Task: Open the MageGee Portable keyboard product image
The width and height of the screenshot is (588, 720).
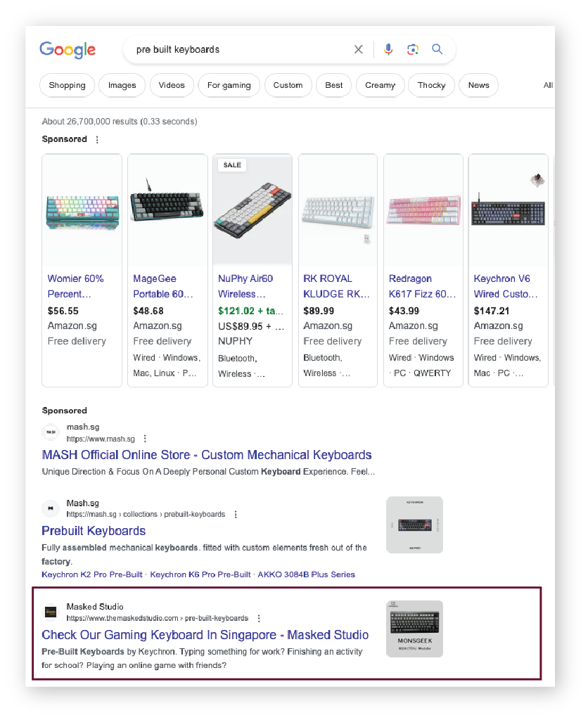Action: (167, 211)
